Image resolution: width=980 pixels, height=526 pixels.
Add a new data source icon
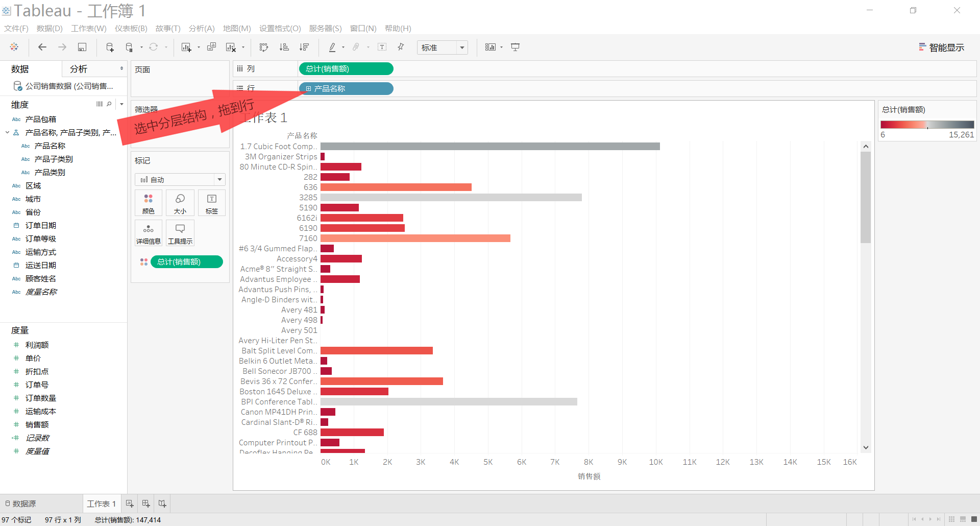pyautogui.click(x=110, y=47)
